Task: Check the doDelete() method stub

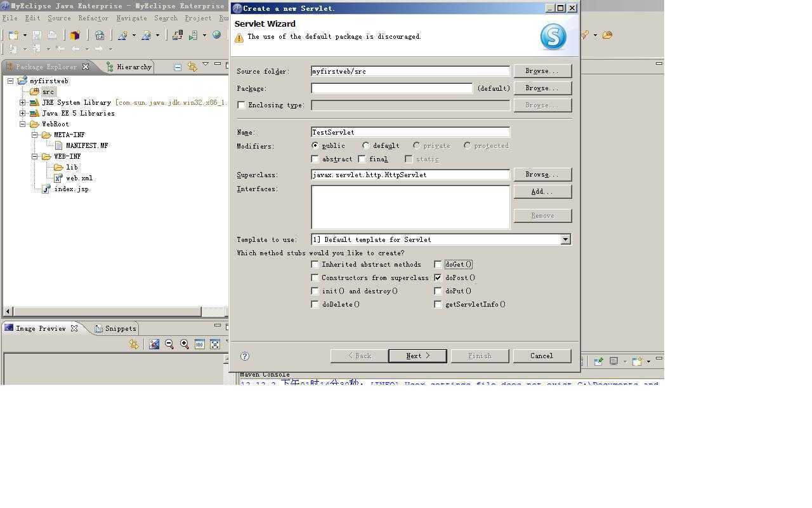Action: (x=315, y=304)
